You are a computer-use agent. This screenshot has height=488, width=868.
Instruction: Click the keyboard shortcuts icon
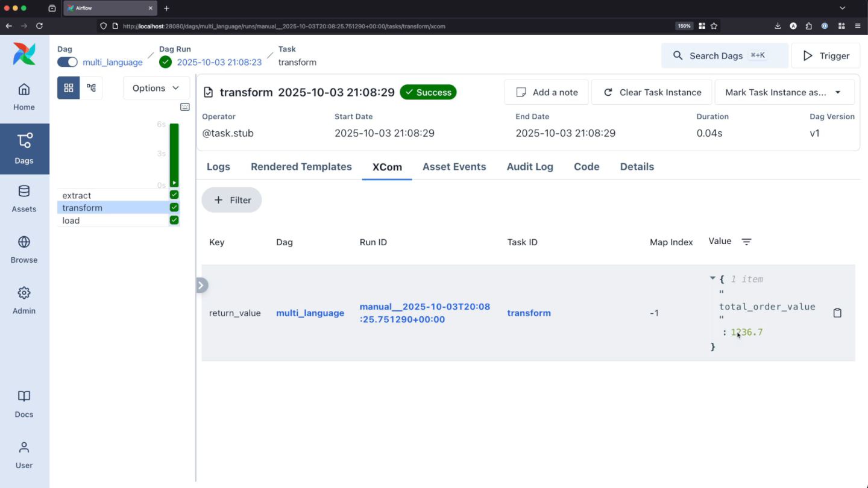[185, 107]
